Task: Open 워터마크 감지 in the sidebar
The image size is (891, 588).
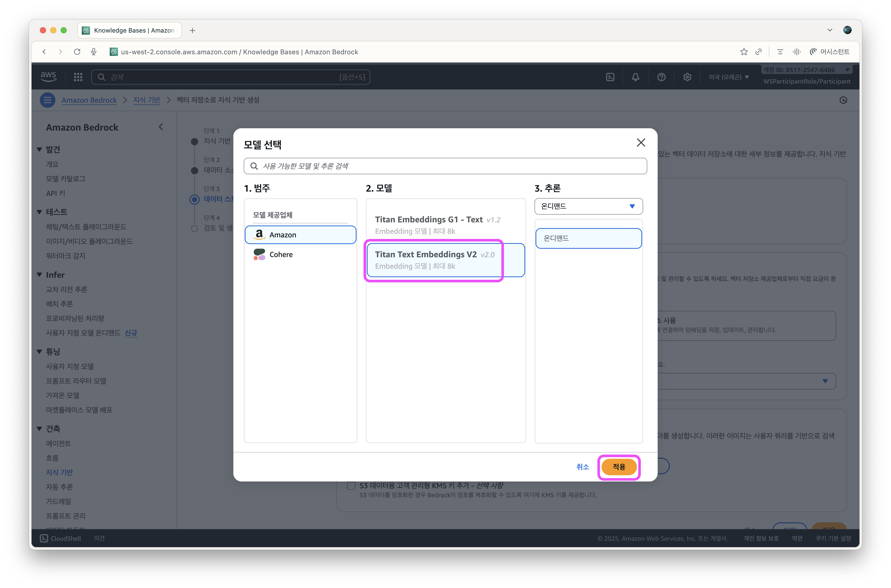Action: pos(66,256)
